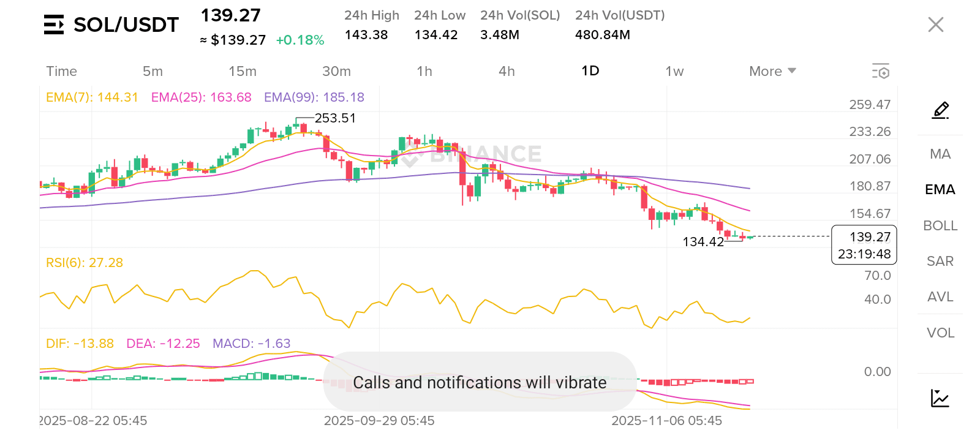
Task: Switch to the Time line chart
Action: [61, 71]
